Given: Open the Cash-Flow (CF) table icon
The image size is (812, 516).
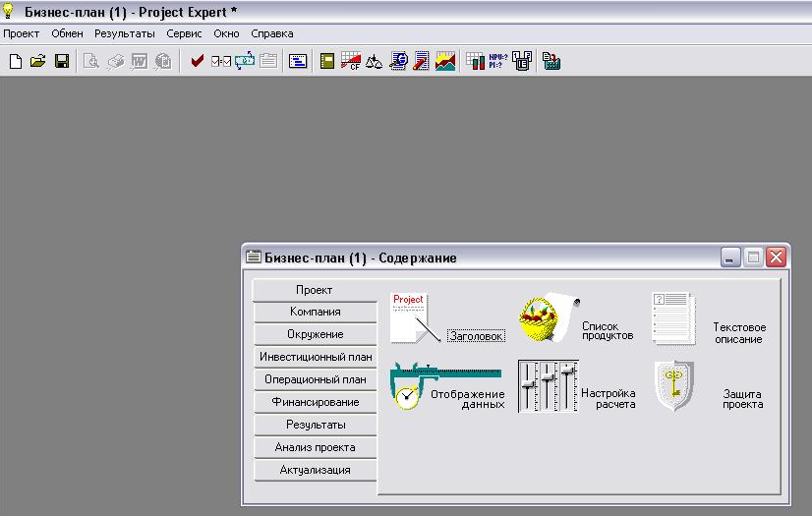Looking at the screenshot, I should pyautogui.click(x=351, y=61).
